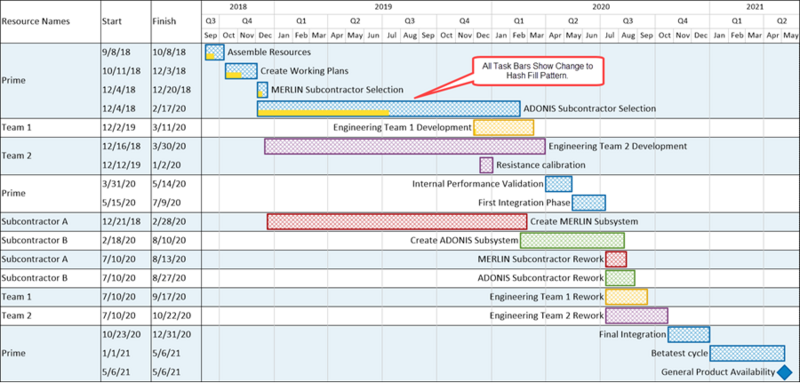800x383 pixels.
Task: Click the Internal Performance Validation bar
Action: (x=559, y=184)
